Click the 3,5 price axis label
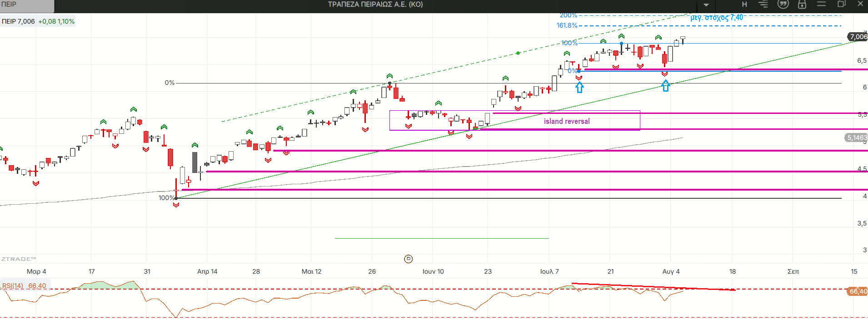Screen dimensions: 868x319 tap(862, 223)
